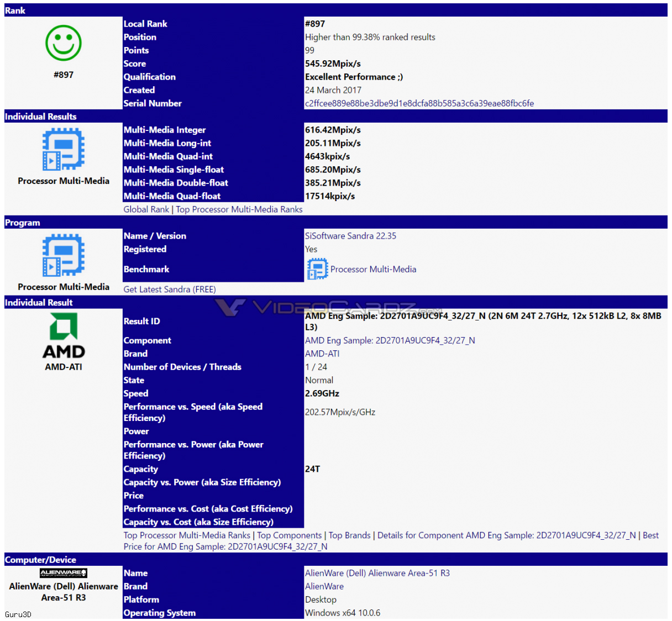Click the AMD-ATI caption under AMD logo

[x=64, y=367]
